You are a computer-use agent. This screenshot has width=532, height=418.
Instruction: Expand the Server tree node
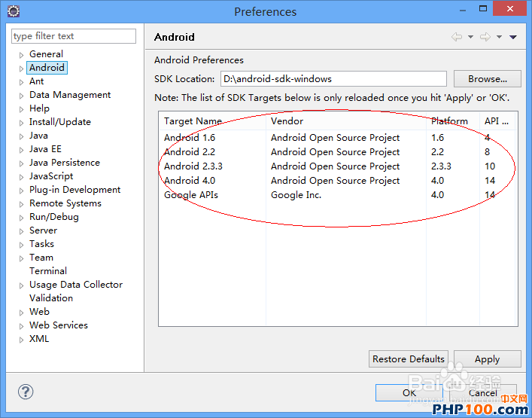21,231
